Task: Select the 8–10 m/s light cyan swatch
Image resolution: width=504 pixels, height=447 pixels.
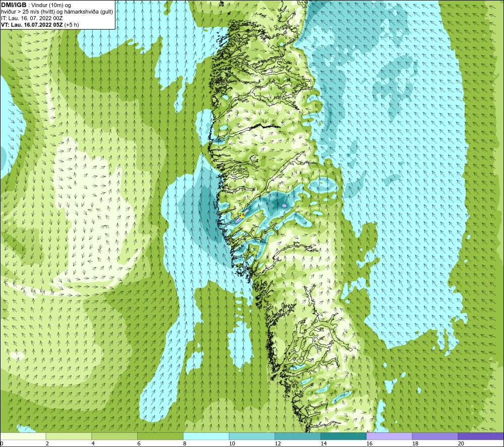Action: [206, 436]
